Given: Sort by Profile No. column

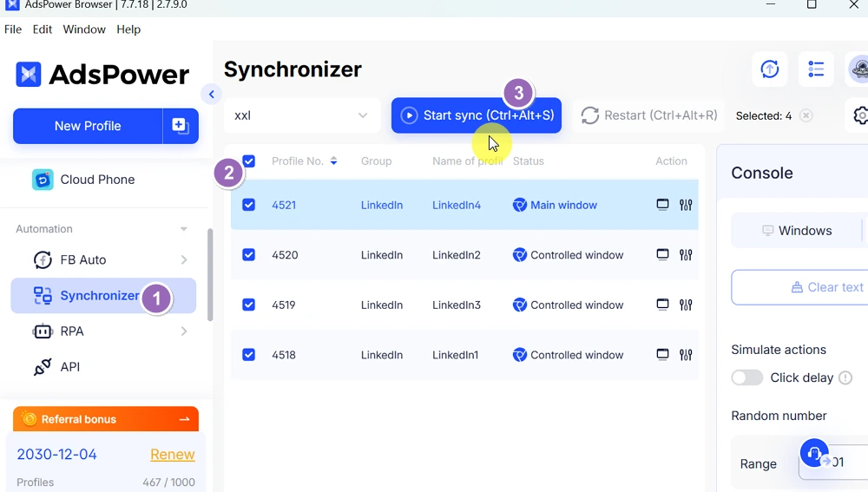Looking at the screenshot, I should click(x=333, y=161).
